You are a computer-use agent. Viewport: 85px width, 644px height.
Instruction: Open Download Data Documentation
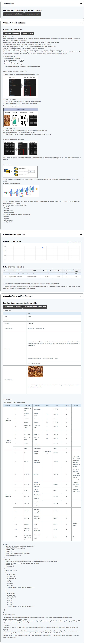(x=13, y=307)
